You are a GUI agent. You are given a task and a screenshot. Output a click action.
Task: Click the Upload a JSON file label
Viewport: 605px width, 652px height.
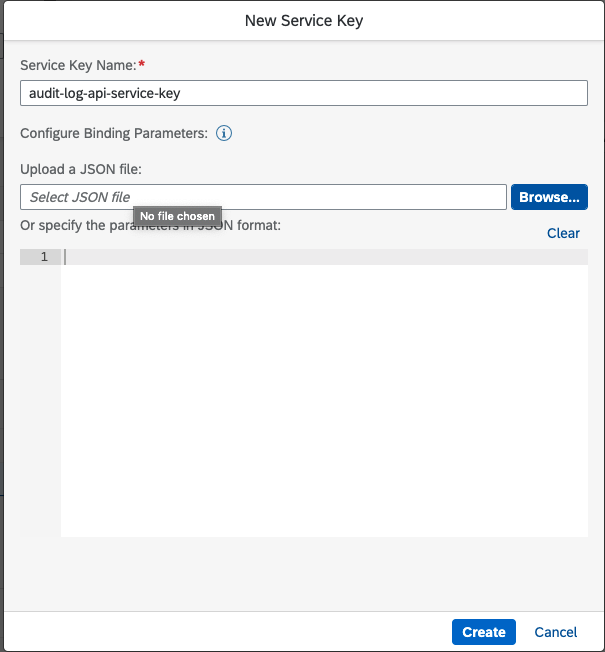(x=81, y=170)
